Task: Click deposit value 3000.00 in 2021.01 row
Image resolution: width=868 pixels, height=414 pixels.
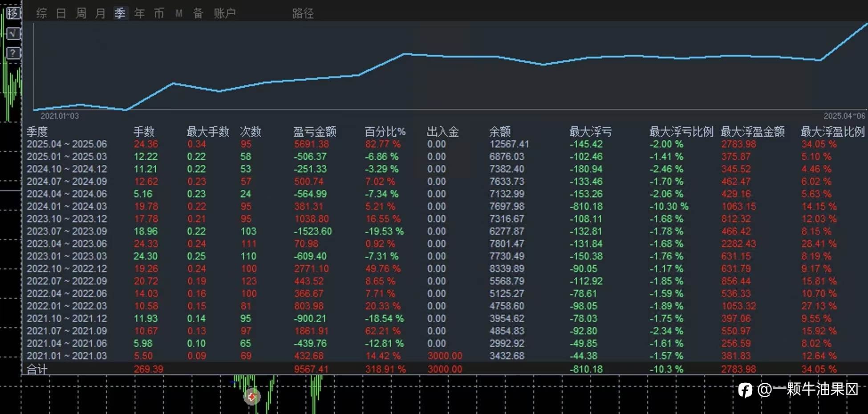Action: 445,356
